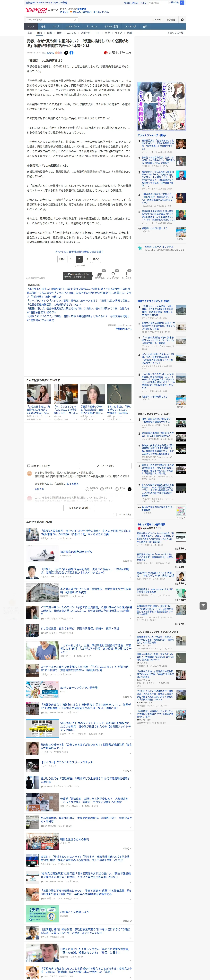Select the ライブ navigation tab
This screenshot has width=210, height=980.
click(56, 27)
